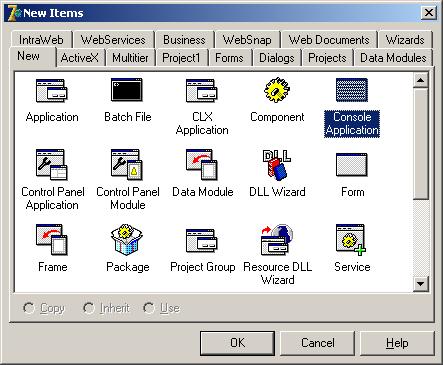This screenshot has height=365, width=443.
Task: Switch to the ActiveX tab
Action: 80,58
